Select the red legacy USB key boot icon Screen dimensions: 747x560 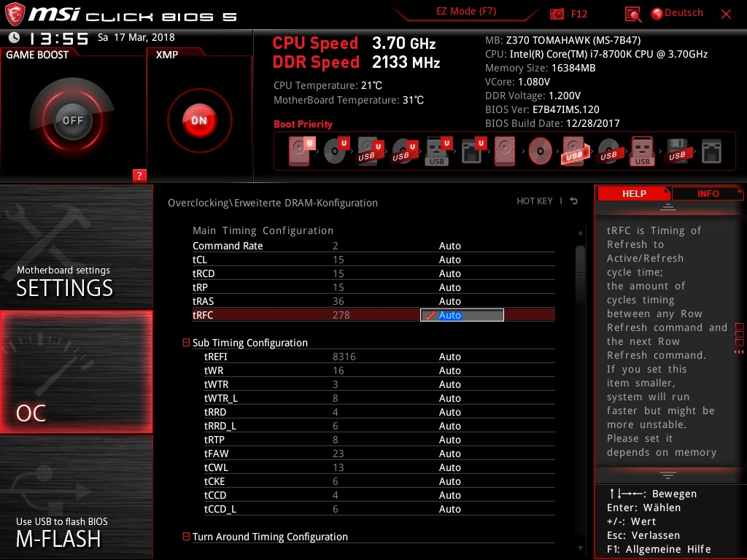point(642,152)
